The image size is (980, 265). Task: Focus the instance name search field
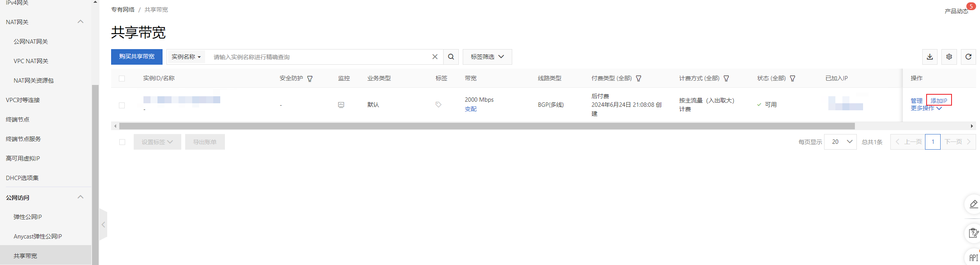[x=320, y=57]
